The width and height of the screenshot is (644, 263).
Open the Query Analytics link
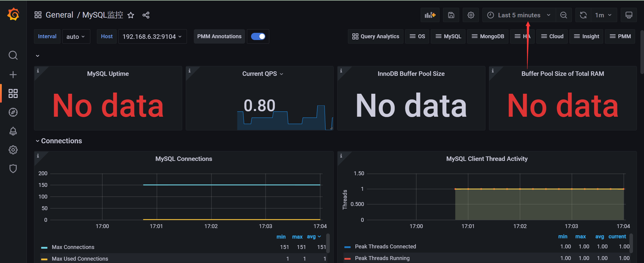point(376,36)
